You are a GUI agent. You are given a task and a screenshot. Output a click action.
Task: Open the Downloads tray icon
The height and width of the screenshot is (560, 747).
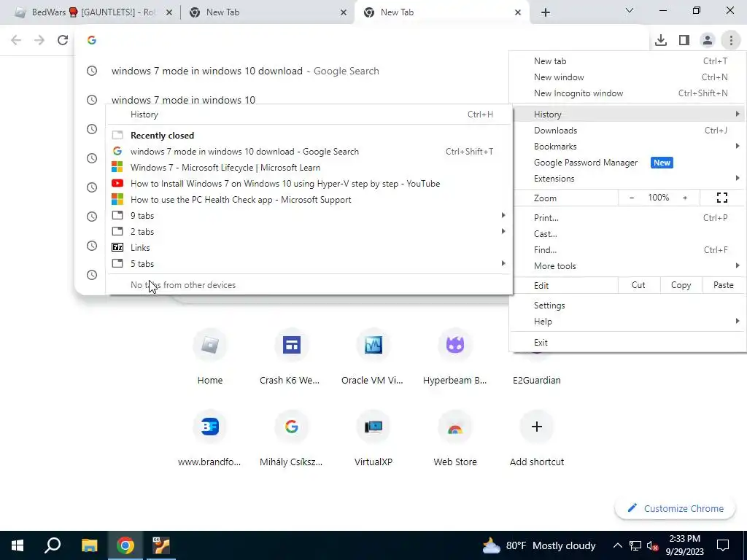tap(661, 40)
